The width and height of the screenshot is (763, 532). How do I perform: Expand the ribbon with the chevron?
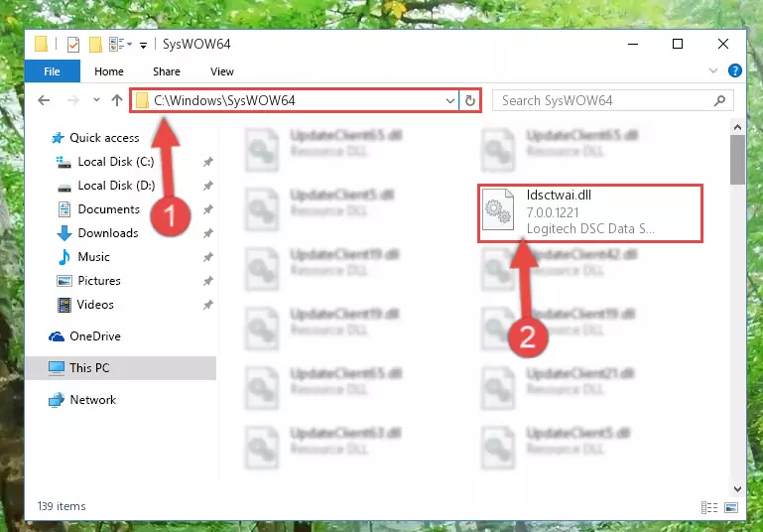[x=712, y=70]
